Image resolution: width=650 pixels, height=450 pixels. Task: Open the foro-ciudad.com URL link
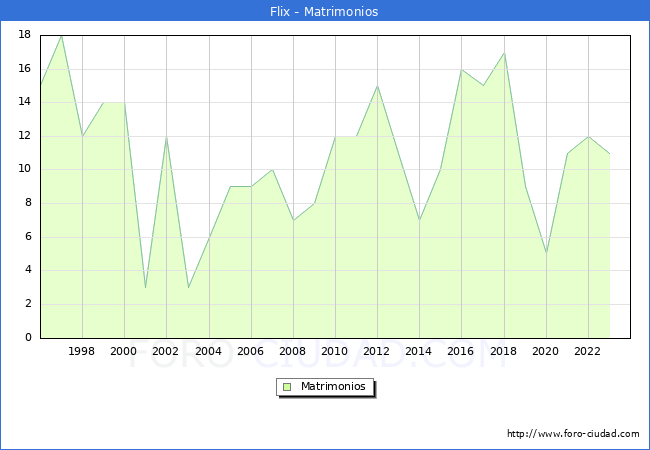tap(573, 434)
